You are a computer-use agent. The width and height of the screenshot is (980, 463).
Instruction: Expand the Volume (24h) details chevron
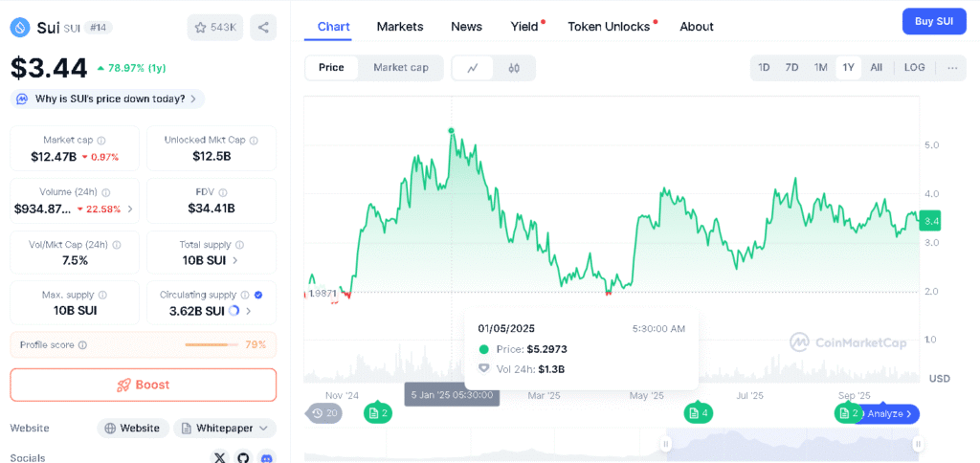(130, 209)
